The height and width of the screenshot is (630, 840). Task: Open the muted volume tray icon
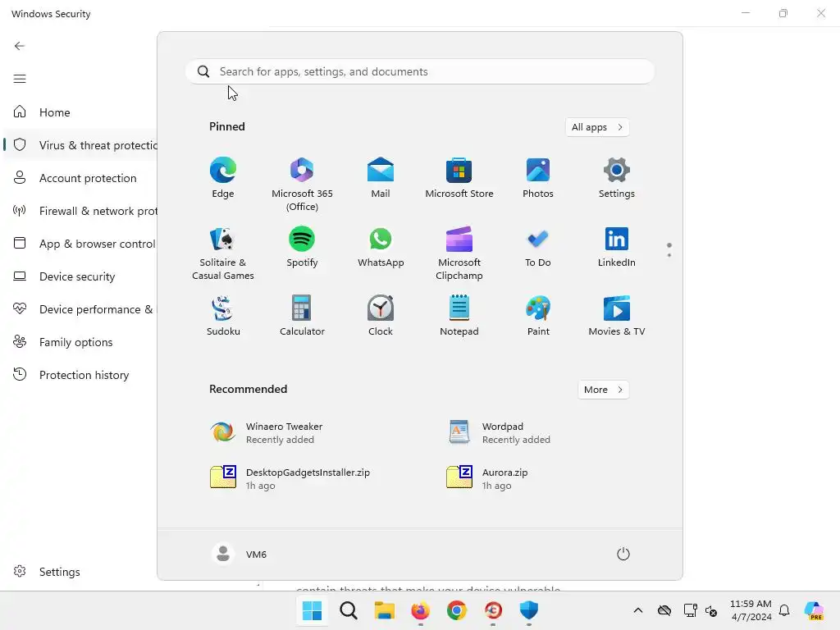pos(711,610)
